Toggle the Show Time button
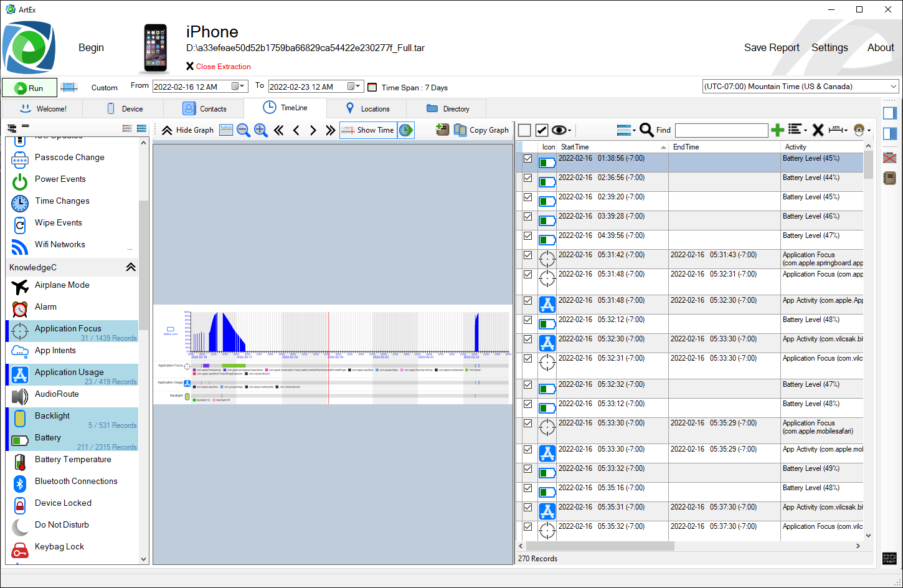 [368, 130]
